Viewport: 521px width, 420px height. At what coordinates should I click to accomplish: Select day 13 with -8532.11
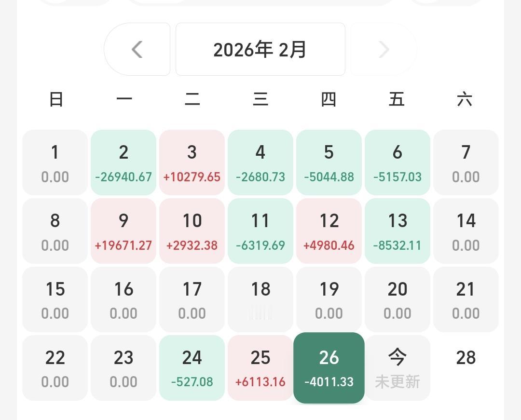pyautogui.click(x=398, y=231)
